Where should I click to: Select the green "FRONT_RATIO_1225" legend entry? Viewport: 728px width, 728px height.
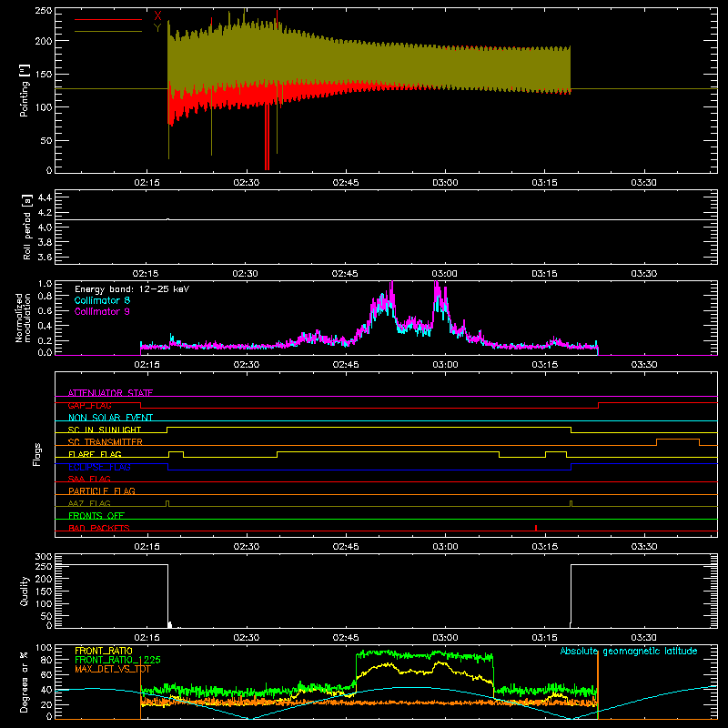coord(117,660)
